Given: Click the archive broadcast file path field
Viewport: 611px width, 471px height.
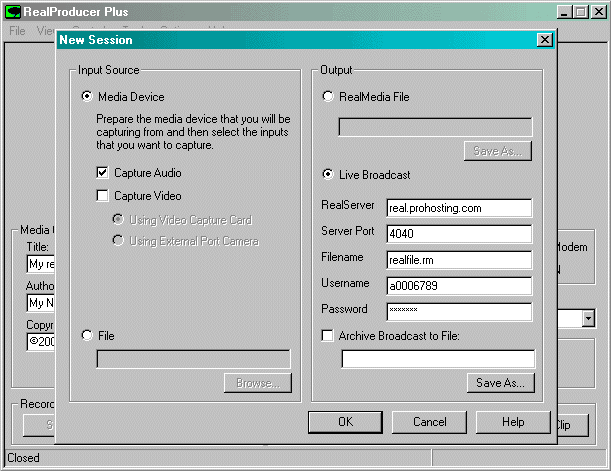Looking at the screenshot, I should [x=438, y=359].
